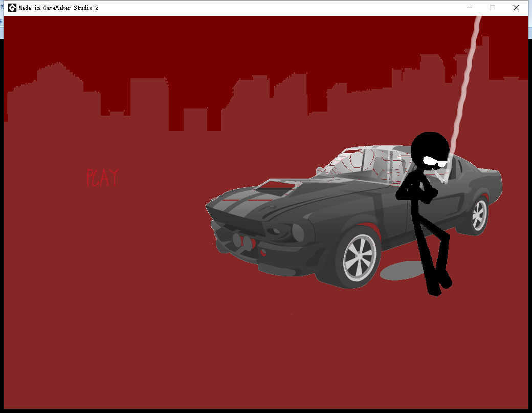Image resolution: width=532 pixels, height=413 pixels.
Task: Minimize the GameMaker game window
Action: coord(470,8)
